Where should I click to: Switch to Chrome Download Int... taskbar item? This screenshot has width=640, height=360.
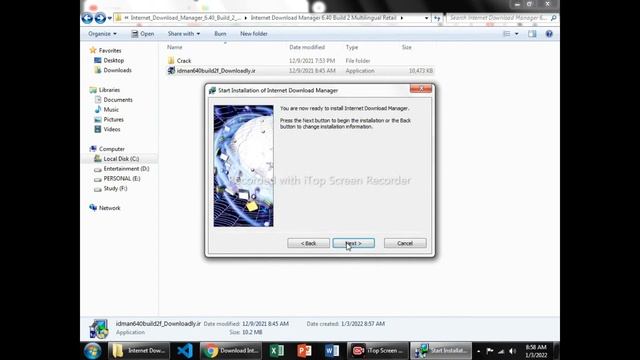tap(231, 351)
